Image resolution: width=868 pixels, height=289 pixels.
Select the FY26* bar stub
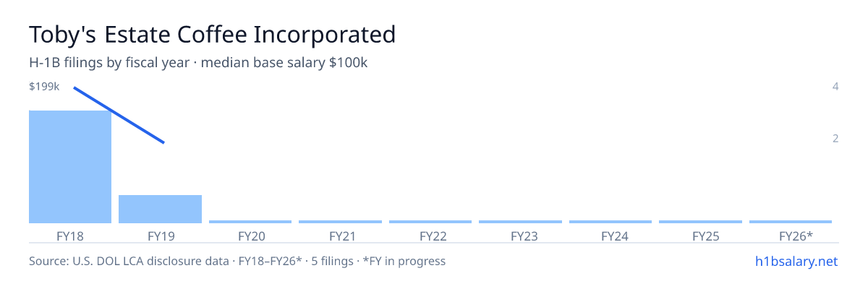(791, 222)
